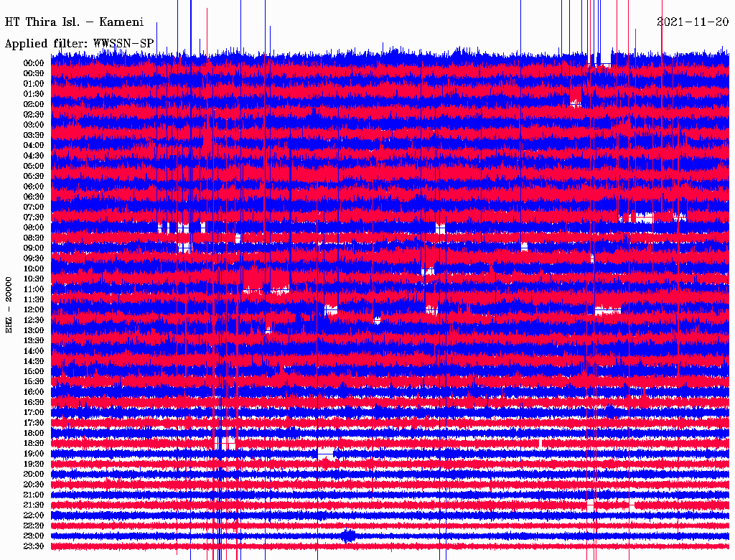Select the 15:00 time label

(33, 371)
